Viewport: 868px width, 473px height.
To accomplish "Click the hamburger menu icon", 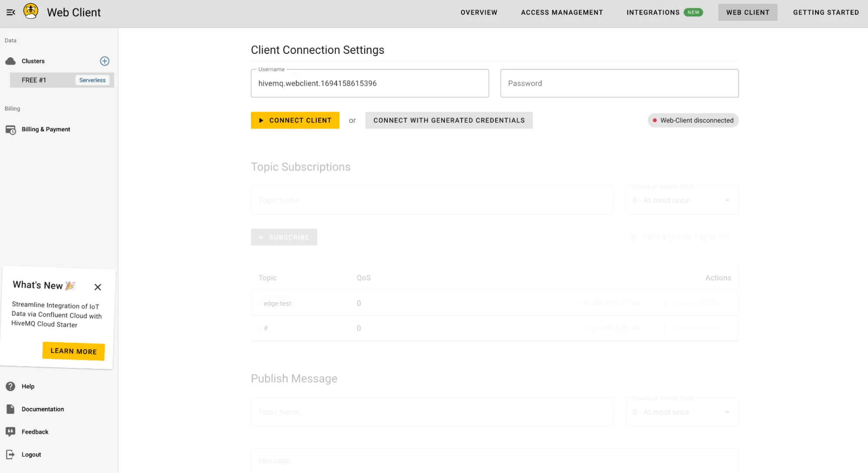I will tap(10, 12).
